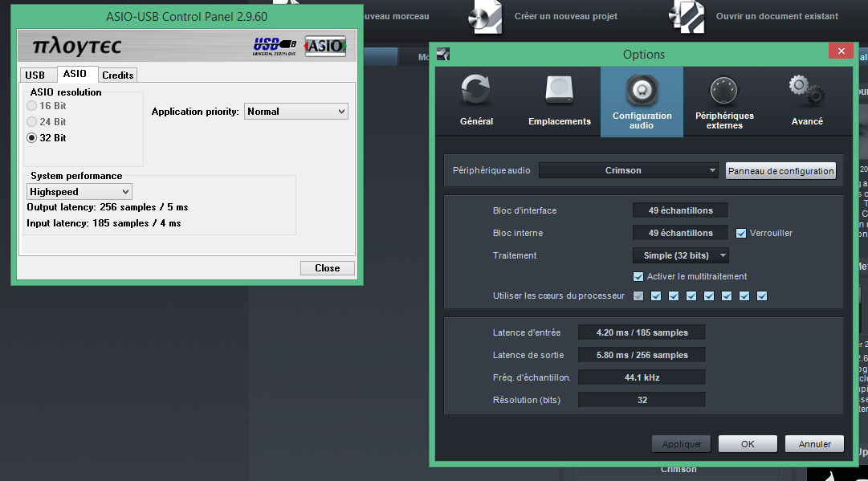Viewport: 868px width, 481px height.
Task: Confirm options with the OK button
Action: (748, 444)
